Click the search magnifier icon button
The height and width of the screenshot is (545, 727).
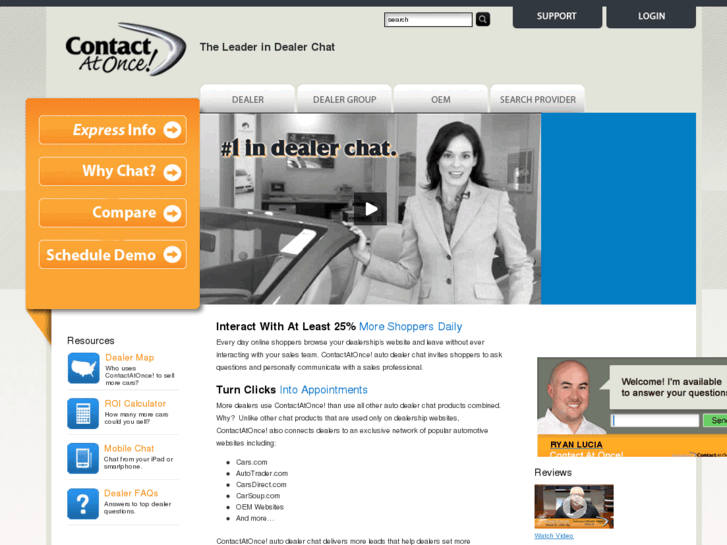pyautogui.click(x=483, y=19)
